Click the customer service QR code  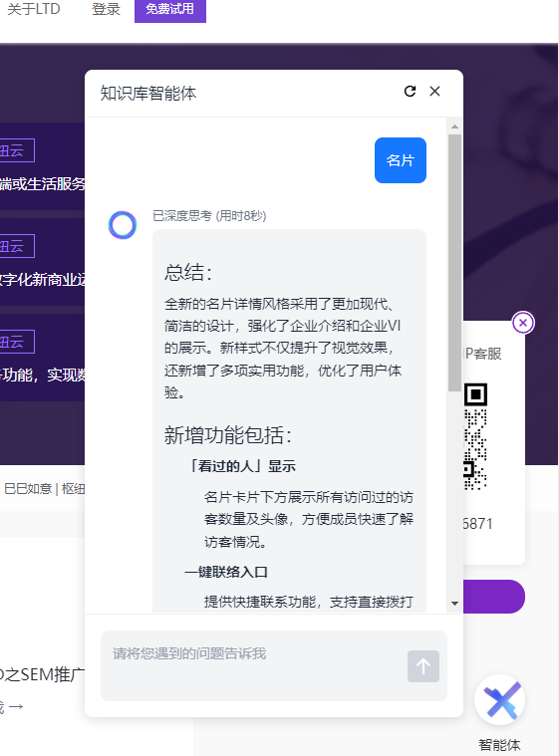click(475, 436)
